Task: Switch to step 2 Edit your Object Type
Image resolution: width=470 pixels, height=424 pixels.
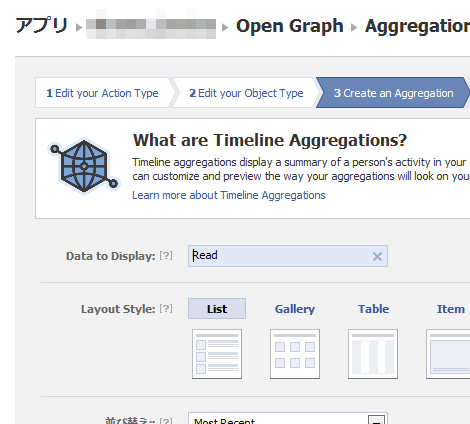Action: pyautogui.click(x=246, y=93)
